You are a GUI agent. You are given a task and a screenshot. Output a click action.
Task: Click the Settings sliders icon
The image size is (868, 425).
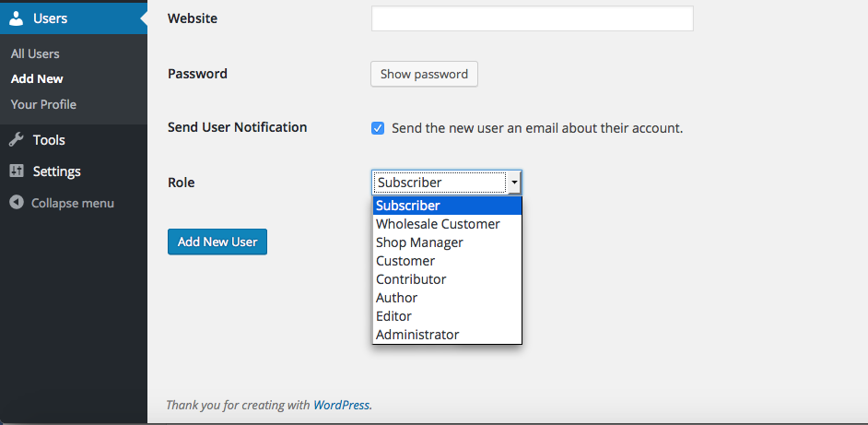(17, 171)
